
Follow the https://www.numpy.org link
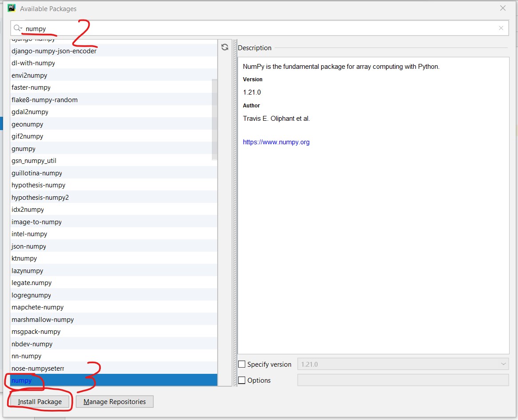point(276,142)
